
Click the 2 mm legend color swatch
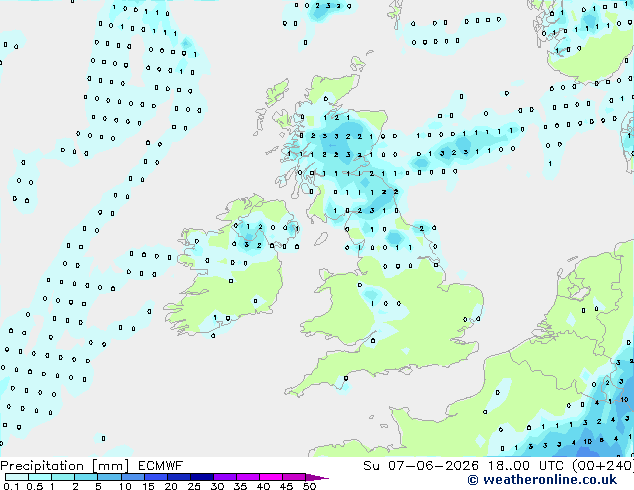point(86,477)
